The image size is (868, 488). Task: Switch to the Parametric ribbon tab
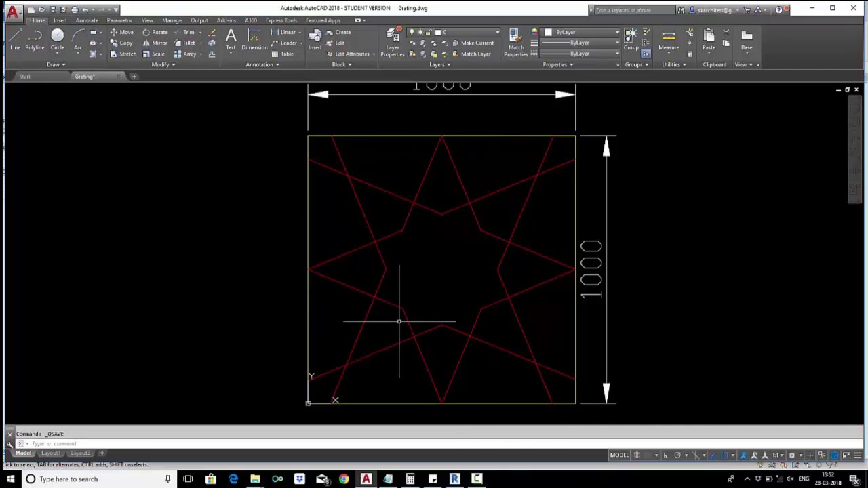[x=120, y=20]
